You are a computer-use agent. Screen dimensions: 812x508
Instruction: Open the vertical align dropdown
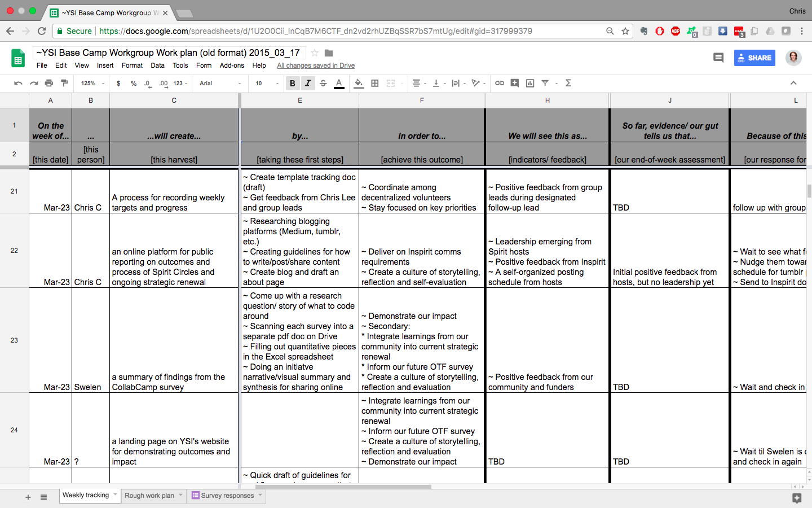[x=439, y=83]
